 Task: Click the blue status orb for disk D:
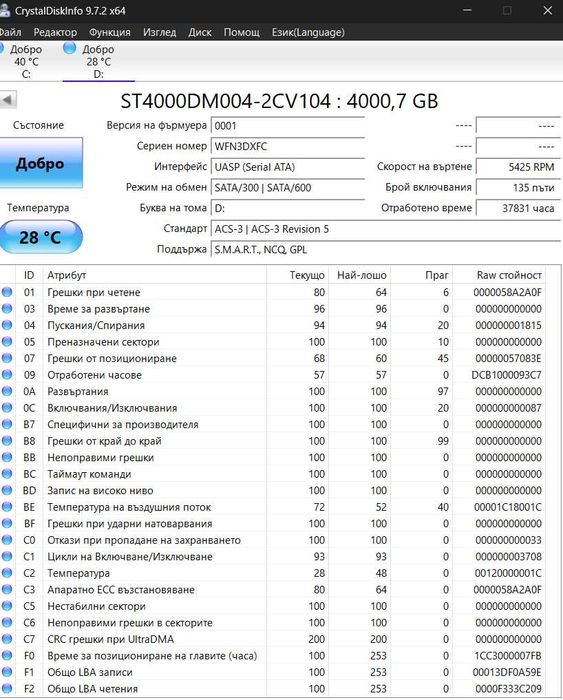[x=69, y=48]
